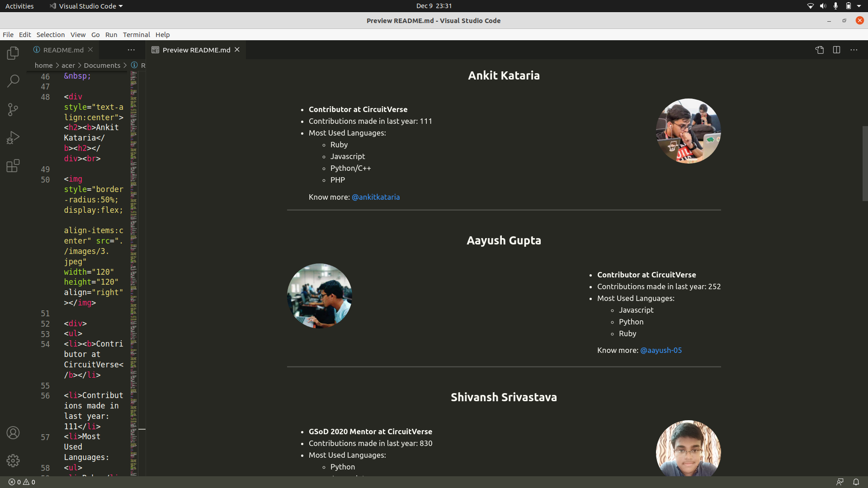The image size is (868, 488).
Task: Open the Terminal menu
Action: (x=136, y=35)
